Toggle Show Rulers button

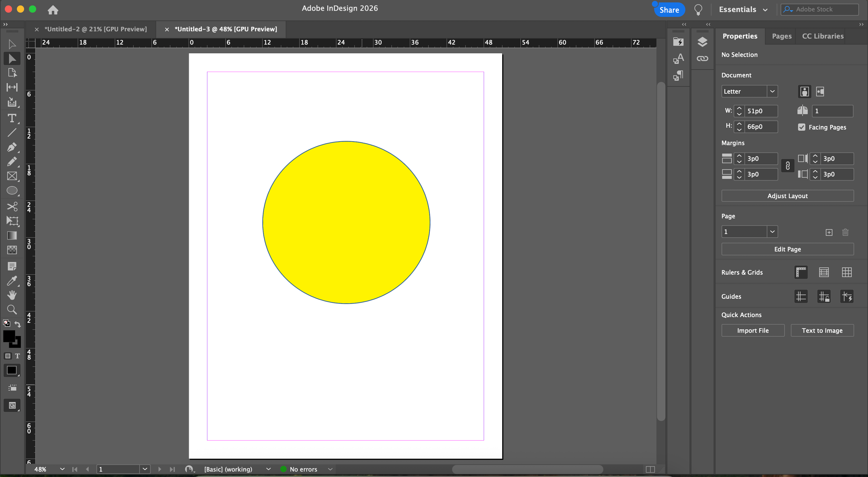801,272
